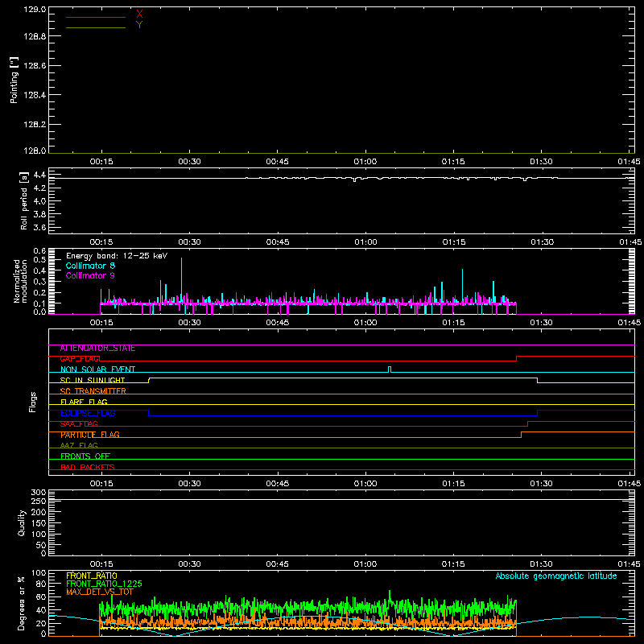Click the PARTICLE_FLAG label
The width and height of the screenshot is (644, 644).
click(x=90, y=435)
